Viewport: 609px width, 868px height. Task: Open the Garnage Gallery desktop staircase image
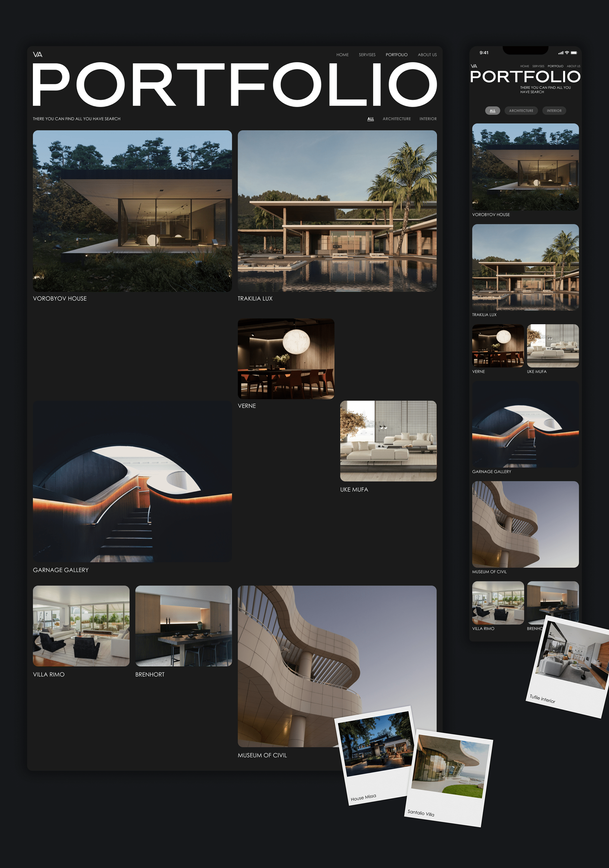point(132,481)
